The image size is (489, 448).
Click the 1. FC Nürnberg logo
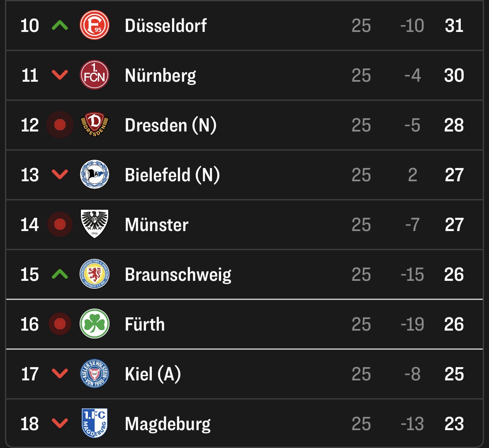point(94,75)
